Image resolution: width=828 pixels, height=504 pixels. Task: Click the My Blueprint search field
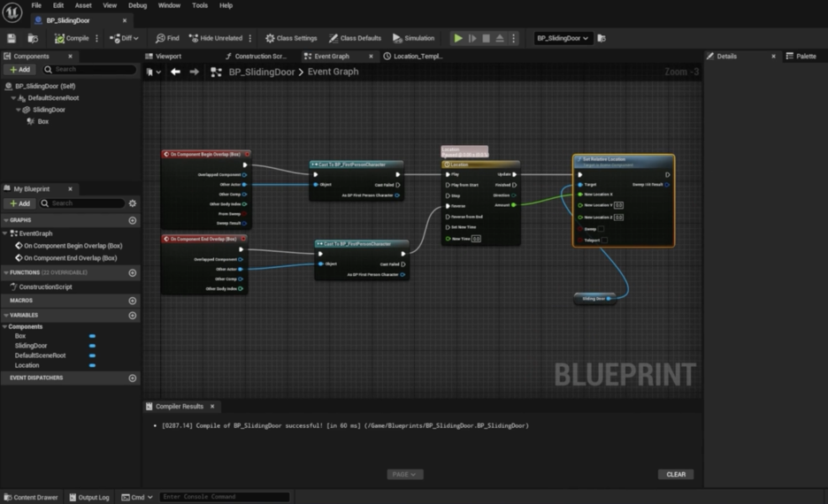click(82, 203)
